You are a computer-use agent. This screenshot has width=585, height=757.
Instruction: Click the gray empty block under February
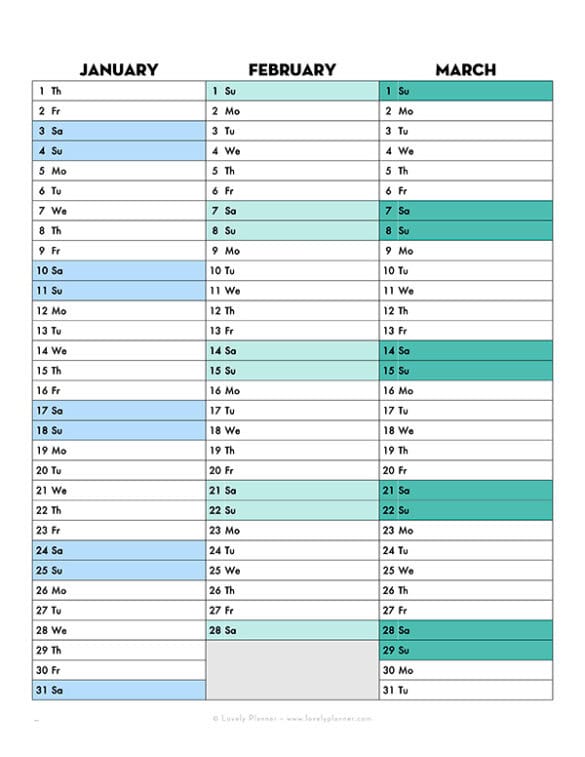pos(292,670)
